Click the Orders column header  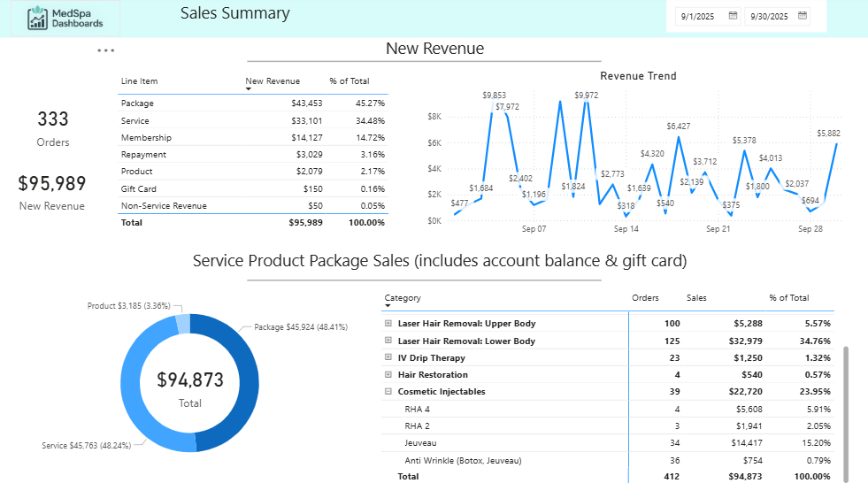[x=645, y=298]
